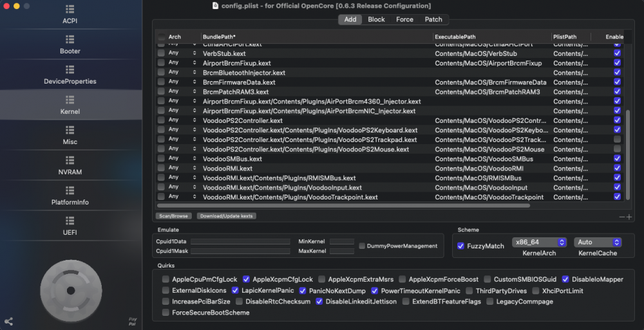The width and height of the screenshot is (644, 330).
Task: Toggle Enable checkbox for VerbStub.kext
Action: (x=617, y=53)
